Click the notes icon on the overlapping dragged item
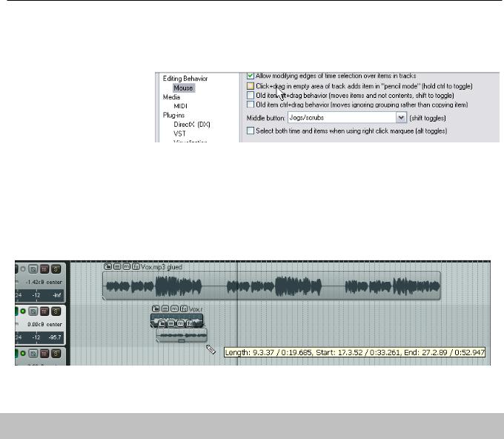 (x=171, y=323)
